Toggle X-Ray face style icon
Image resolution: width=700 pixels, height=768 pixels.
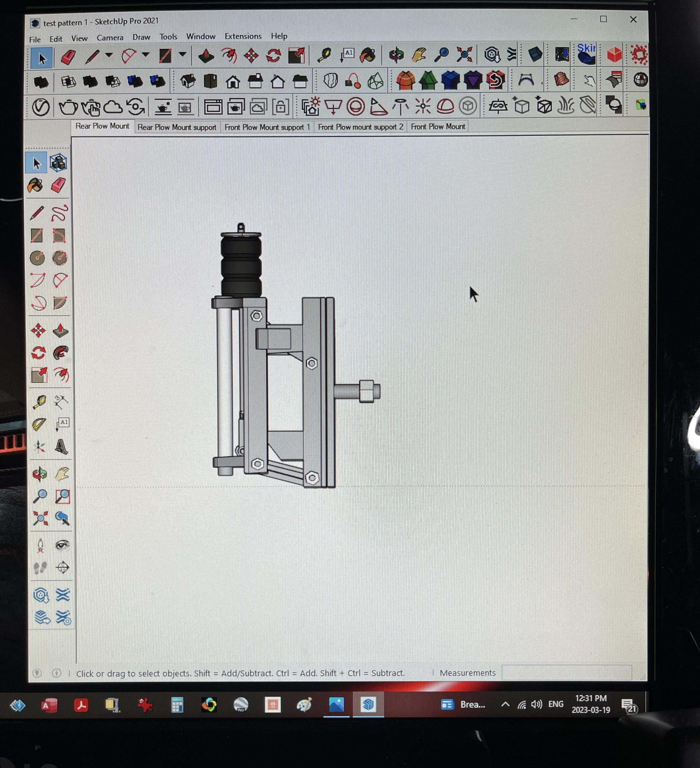click(x=41, y=82)
